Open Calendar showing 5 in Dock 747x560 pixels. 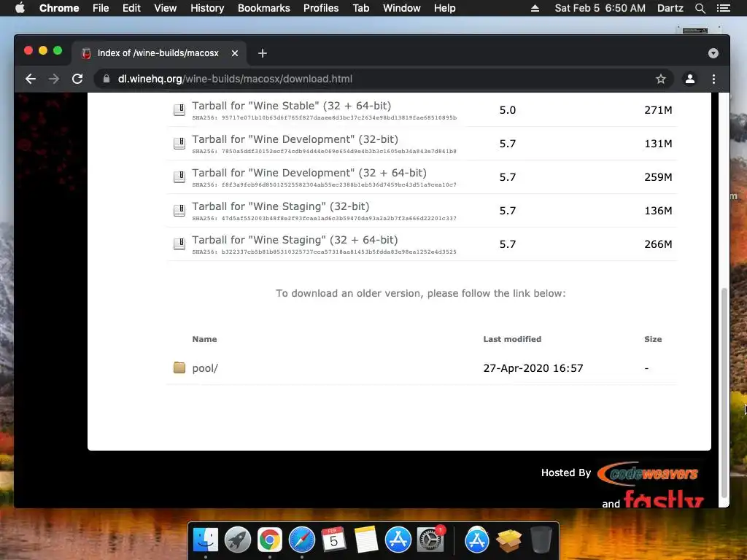coord(333,540)
